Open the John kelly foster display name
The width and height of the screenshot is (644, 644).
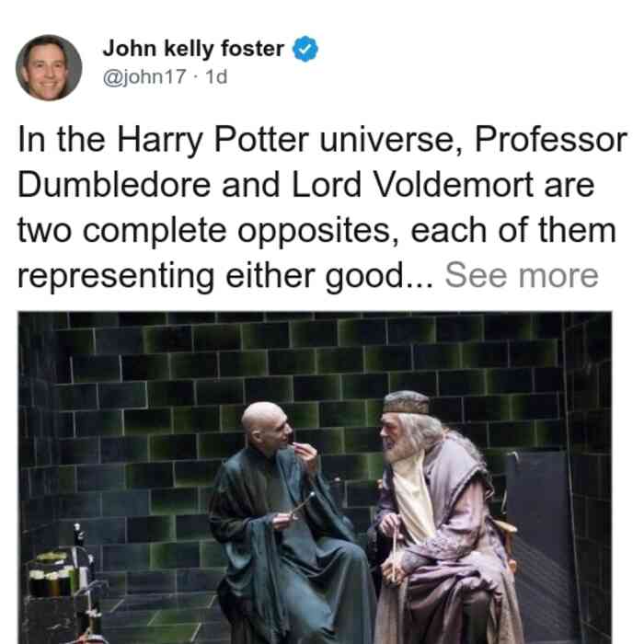[193, 49]
